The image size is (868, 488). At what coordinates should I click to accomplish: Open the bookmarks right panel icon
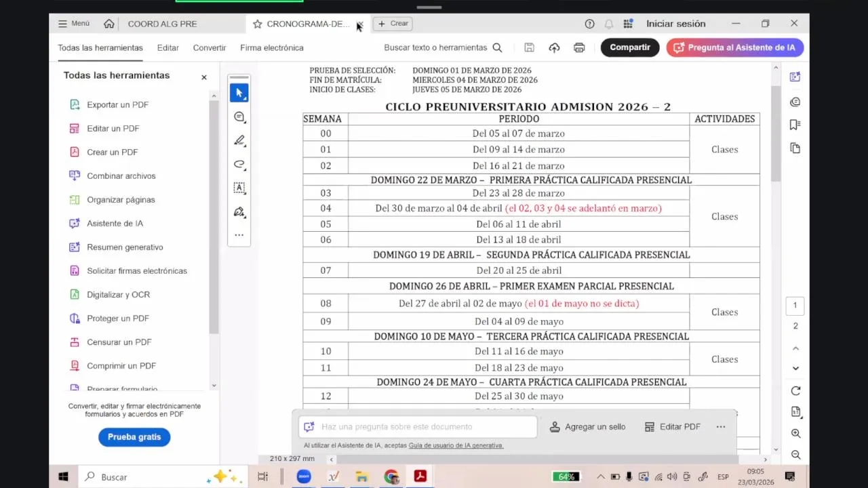(795, 125)
